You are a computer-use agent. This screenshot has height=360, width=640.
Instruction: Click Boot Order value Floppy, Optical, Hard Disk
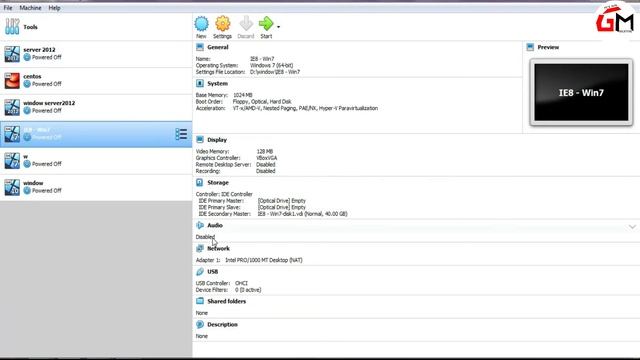tap(262, 102)
